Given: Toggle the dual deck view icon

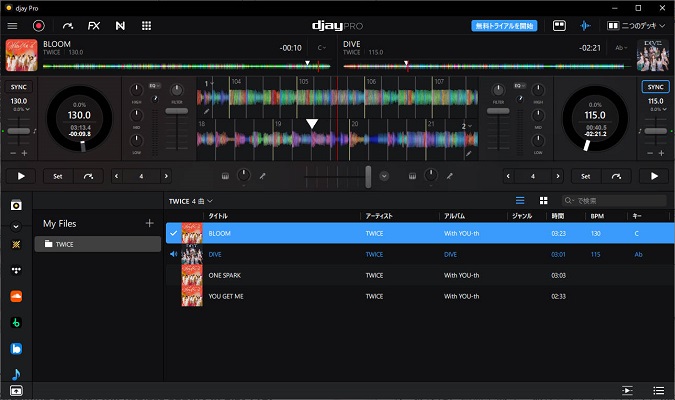Looking at the screenshot, I should tap(559, 26).
